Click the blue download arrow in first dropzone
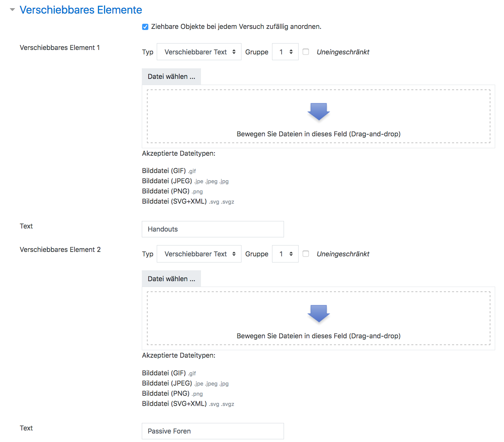Screen dimensions: 504x442 (x=319, y=112)
